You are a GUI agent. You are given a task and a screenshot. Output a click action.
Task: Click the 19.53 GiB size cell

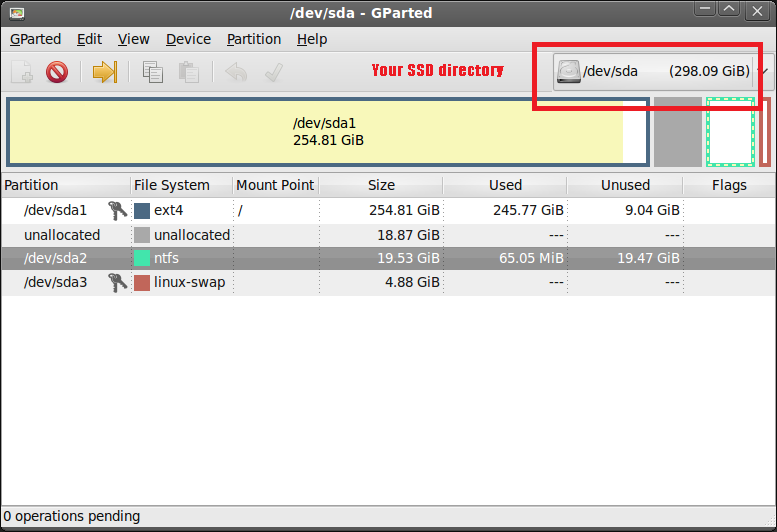pyautogui.click(x=408, y=258)
